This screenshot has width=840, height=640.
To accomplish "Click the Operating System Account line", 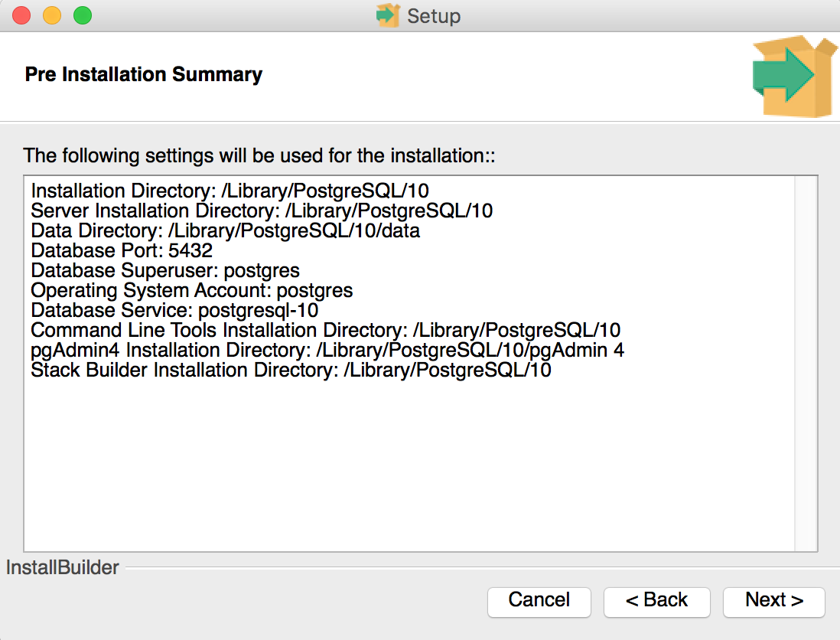I will coord(191,290).
